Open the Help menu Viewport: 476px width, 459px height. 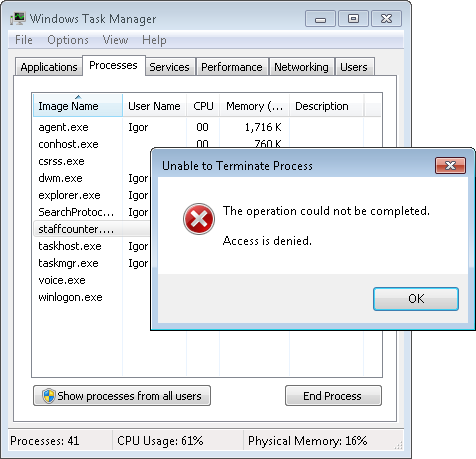point(154,40)
